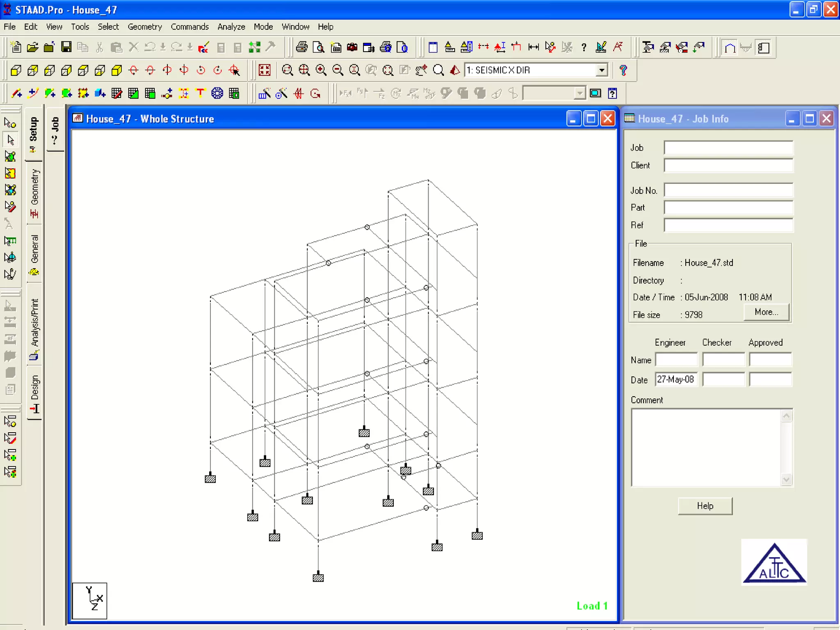Viewport: 840px width, 630px height.
Task: Toggle the Beams Cursor in left toolbar
Action: click(11, 140)
